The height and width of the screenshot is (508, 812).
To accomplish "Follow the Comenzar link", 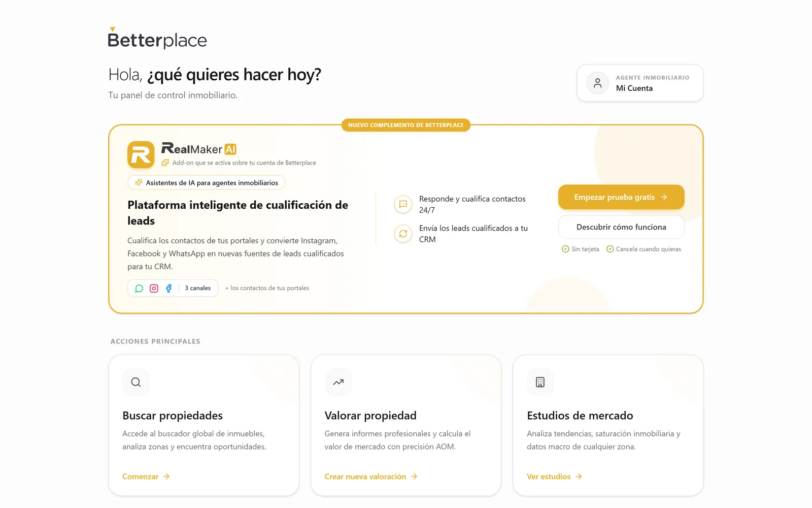I will [x=146, y=477].
